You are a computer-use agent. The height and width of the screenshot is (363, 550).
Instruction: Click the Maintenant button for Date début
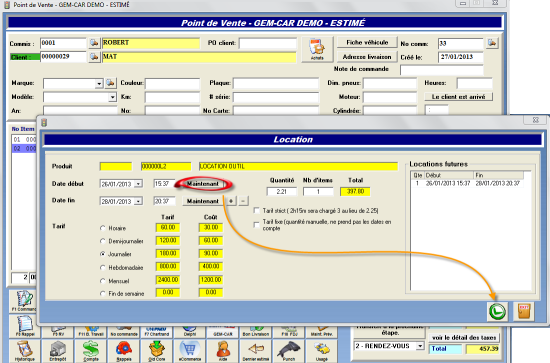click(x=202, y=184)
